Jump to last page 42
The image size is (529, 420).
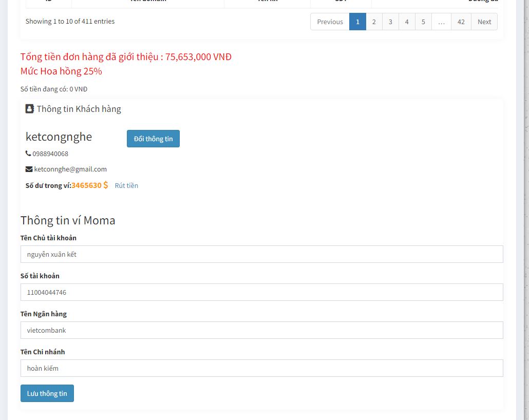pos(461,22)
